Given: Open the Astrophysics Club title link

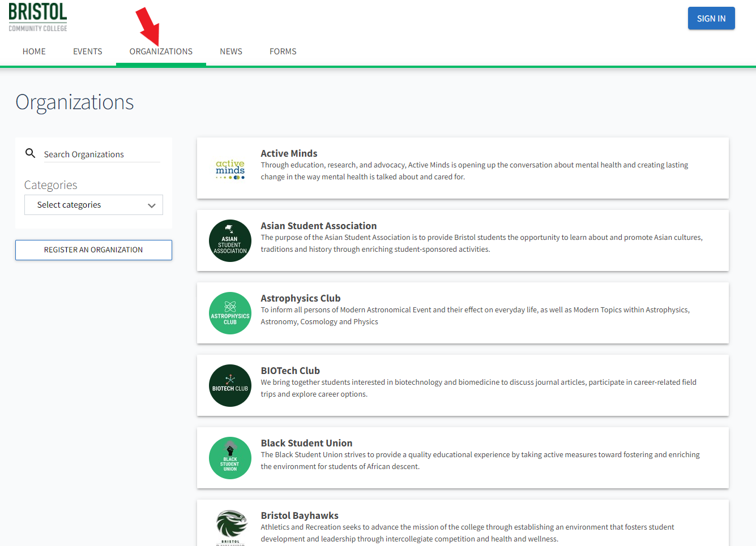Looking at the screenshot, I should (x=301, y=298).
